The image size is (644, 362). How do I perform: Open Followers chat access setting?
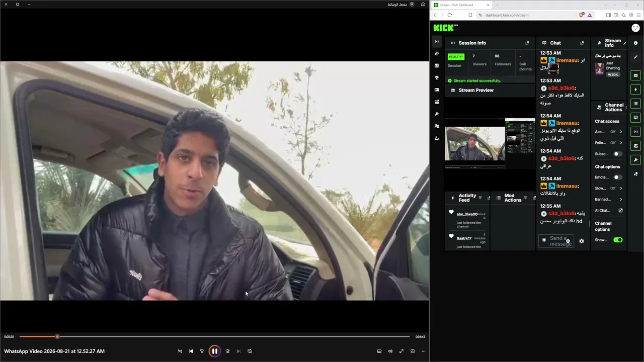coord(609,143)
